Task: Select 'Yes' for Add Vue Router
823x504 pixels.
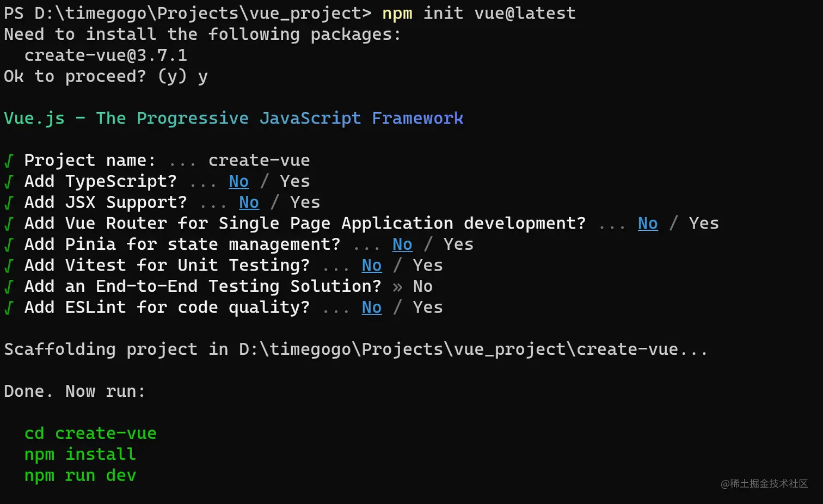Action: click(x=704, y=223)
